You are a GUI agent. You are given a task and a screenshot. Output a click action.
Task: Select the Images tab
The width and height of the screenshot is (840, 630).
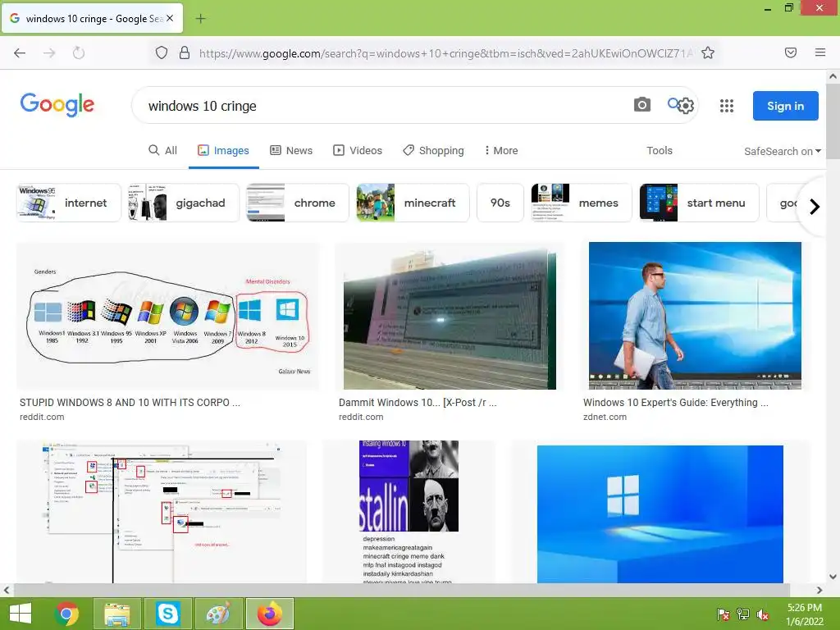click(223, 151)
